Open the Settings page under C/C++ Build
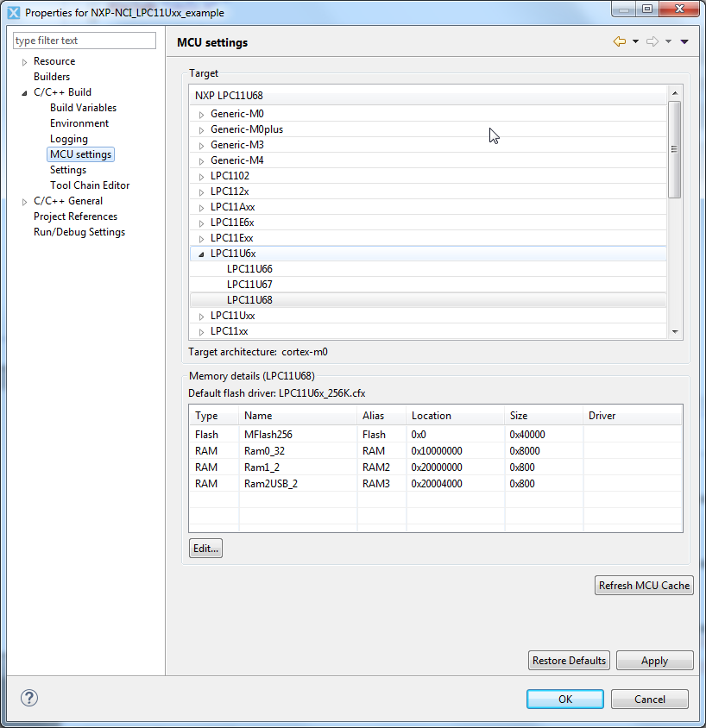Image resolution: width=706 pixels, height=728 pixels. (68, 170)
